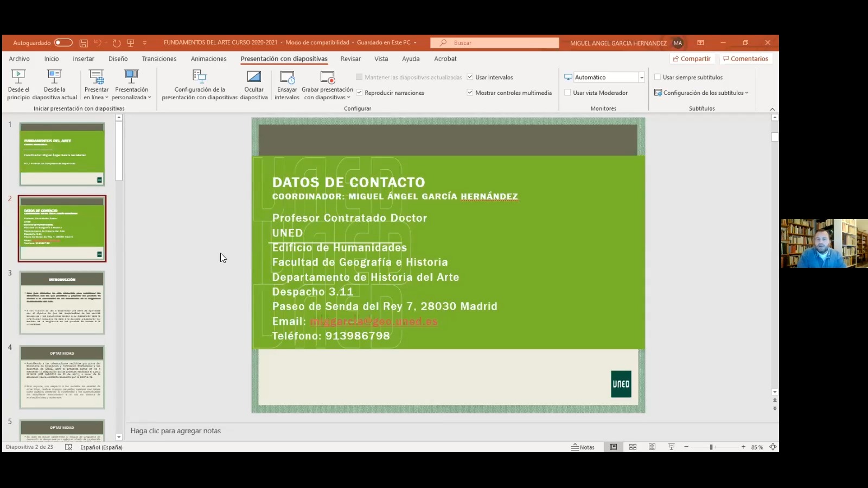Switch to the Diseño tab

tap(118, 59)
